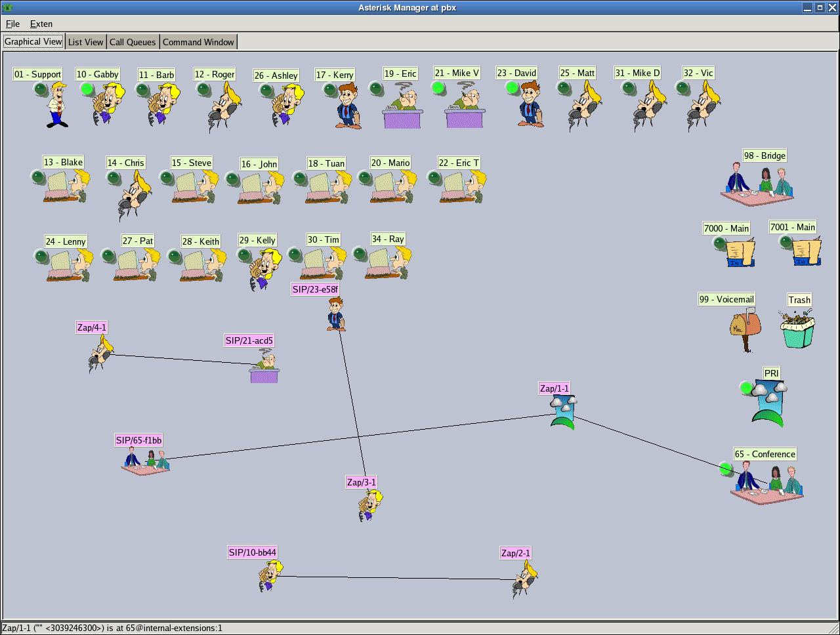Click the 12 - Roger phone icon

224,106
